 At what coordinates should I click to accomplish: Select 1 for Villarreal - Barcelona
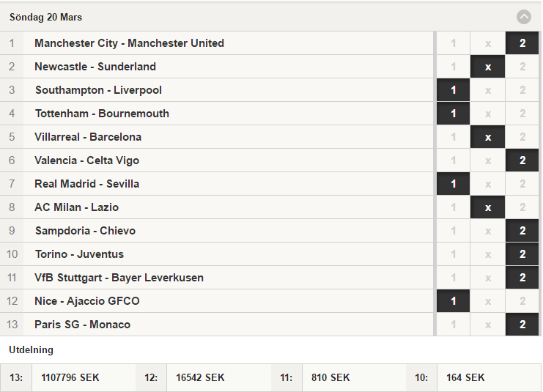click(454, 137)
